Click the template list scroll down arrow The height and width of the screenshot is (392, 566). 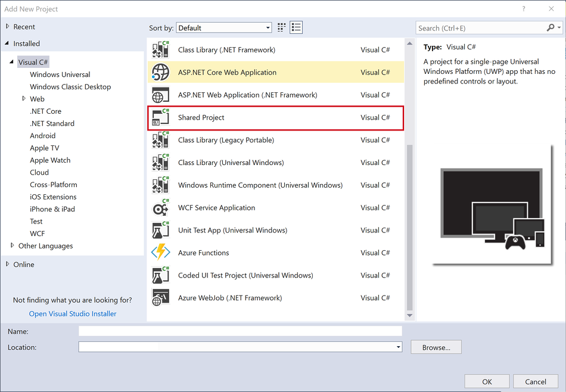coord(409,316)
